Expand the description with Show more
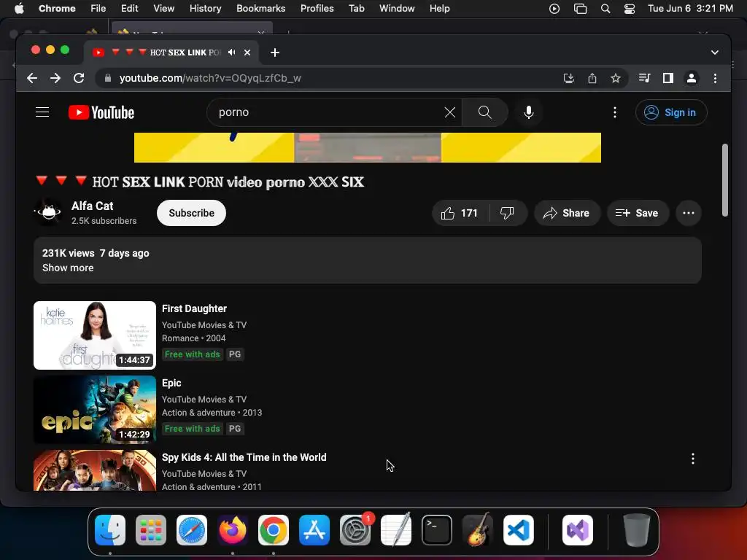The height and width of the screenshot is (560, 747). pos(68,268)
